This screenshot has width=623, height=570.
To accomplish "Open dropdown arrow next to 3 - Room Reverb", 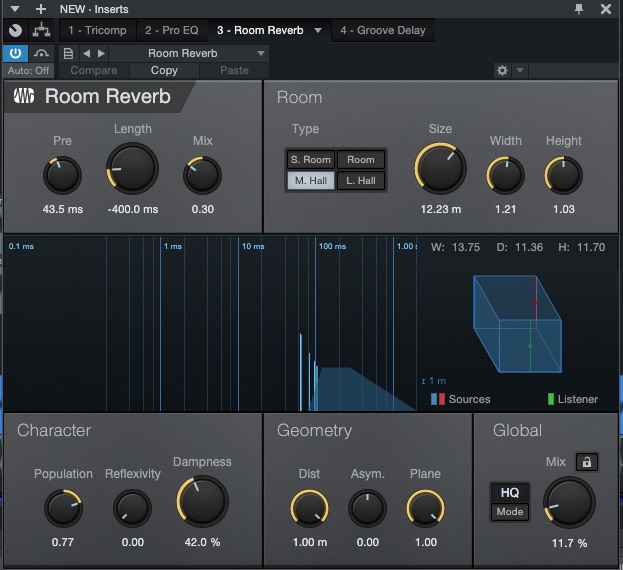I will 318,30.
